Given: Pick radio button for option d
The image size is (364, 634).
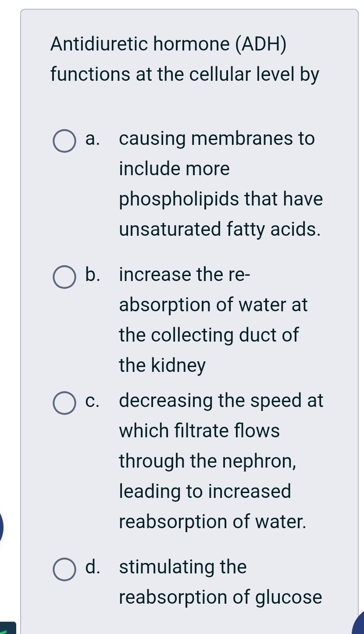Looking at the screenshot, I should [64, 569].
